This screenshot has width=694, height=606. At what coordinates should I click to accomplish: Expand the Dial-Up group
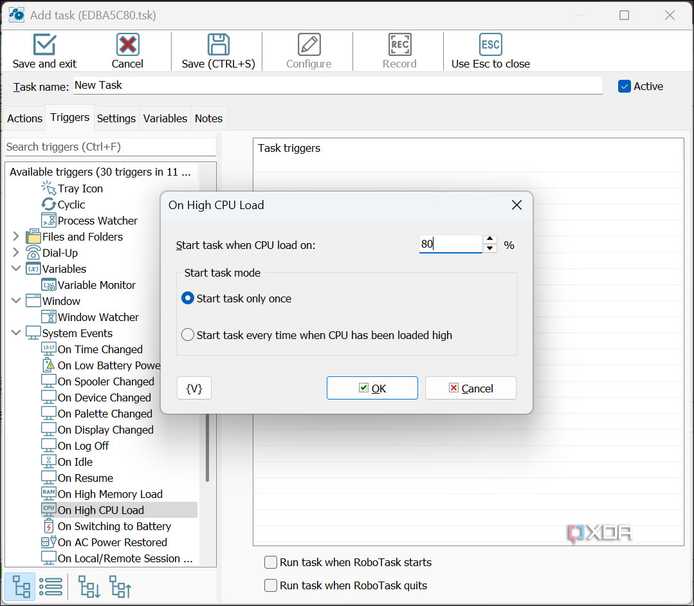click(x=16, y=252)
